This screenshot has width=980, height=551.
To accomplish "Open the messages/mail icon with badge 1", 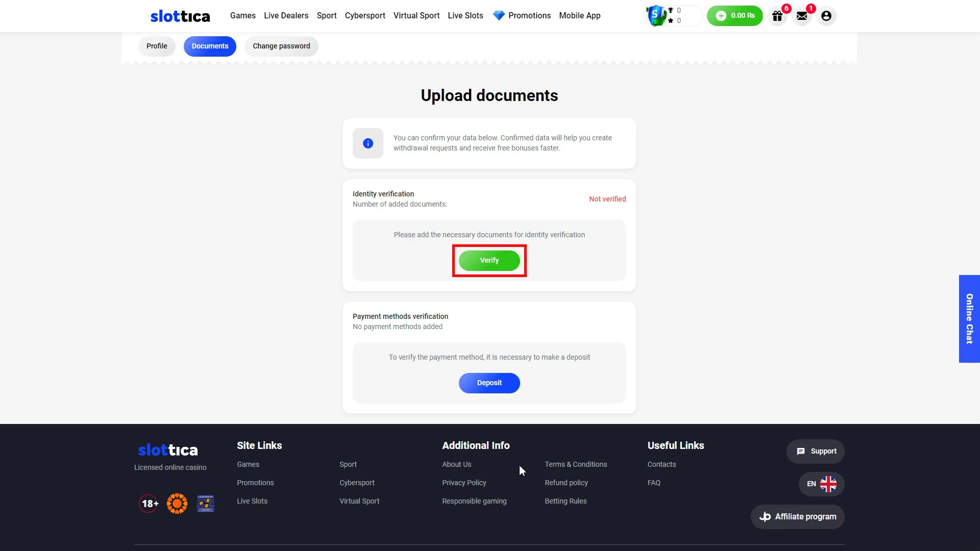I will pyautogui.click(x=802, y=15).
